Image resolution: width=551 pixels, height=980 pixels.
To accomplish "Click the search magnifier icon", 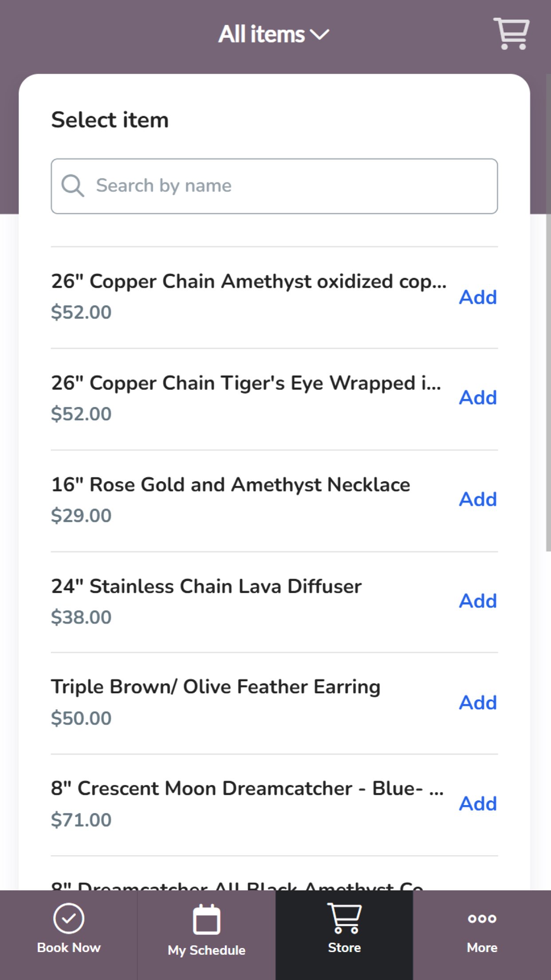I will pos(72,186).
